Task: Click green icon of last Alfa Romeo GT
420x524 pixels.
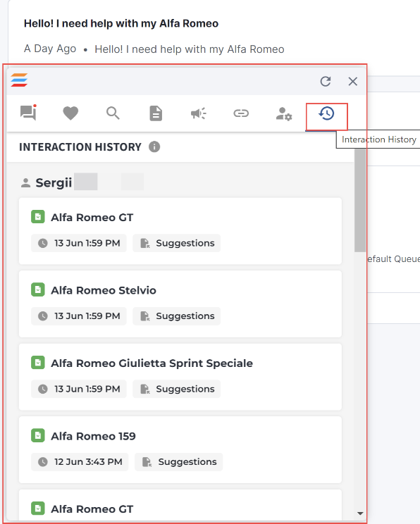Action: pyautogui.click(x=38, y=508)
